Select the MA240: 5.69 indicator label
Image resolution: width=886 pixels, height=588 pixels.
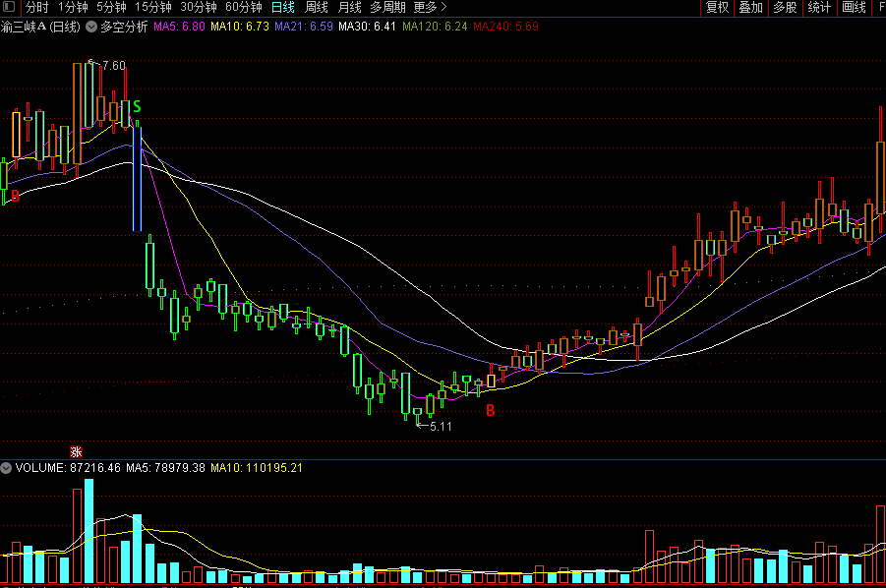[505, 27]
